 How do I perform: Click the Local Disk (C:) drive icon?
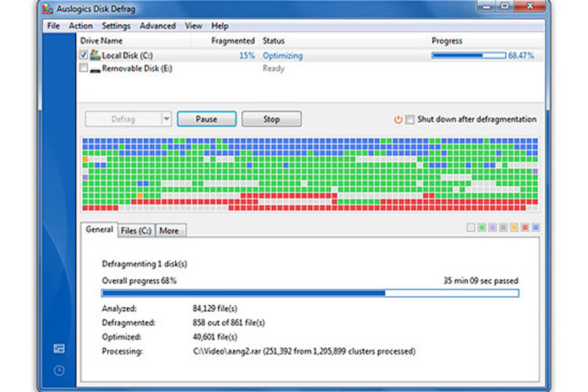(95, 56)
